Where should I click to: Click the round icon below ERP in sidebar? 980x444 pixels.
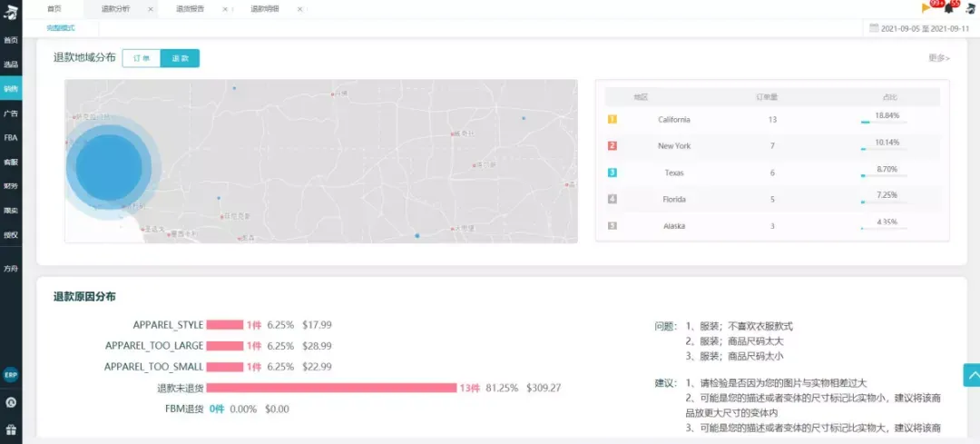click(x=11, y=403)
